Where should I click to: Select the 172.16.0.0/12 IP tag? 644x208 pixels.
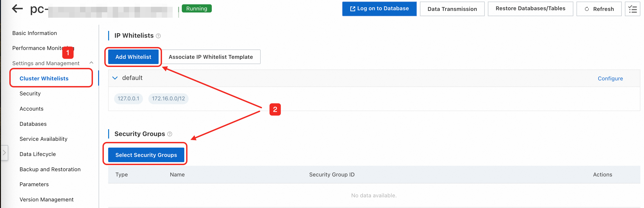168,99
